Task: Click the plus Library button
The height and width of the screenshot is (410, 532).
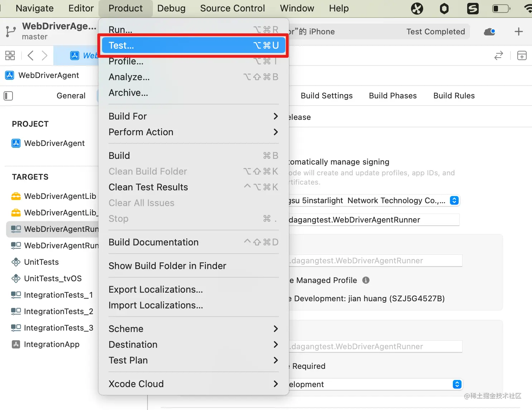Action: coord(519,31)
